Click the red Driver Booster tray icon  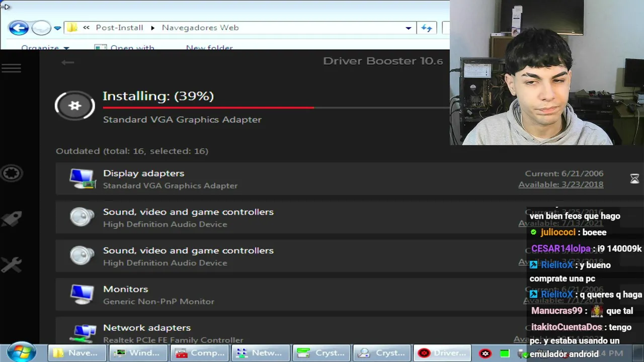click(x=485, y=353)
